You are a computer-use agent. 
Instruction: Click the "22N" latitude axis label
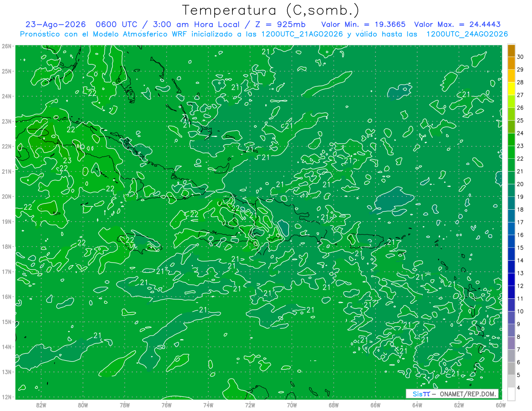6,146
